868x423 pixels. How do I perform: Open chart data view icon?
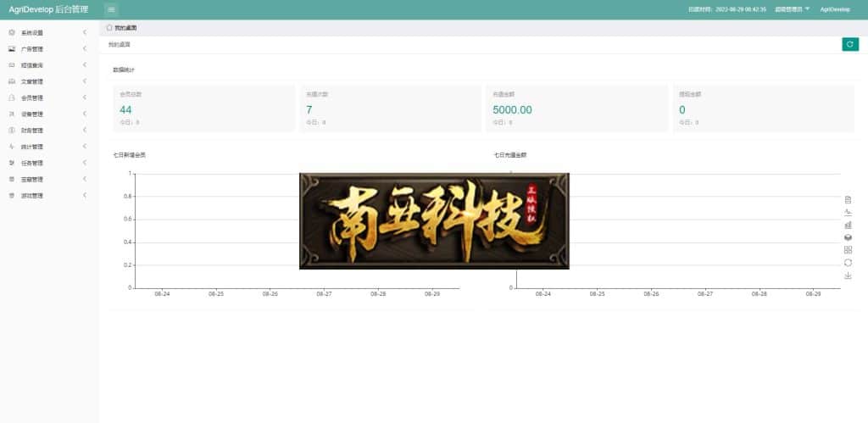(848, 200)
